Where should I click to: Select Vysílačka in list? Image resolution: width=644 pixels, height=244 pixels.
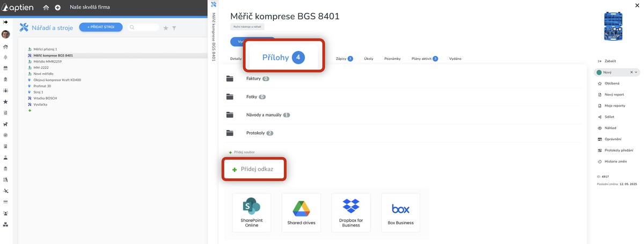pyautogui.click(x=41, y=105)
